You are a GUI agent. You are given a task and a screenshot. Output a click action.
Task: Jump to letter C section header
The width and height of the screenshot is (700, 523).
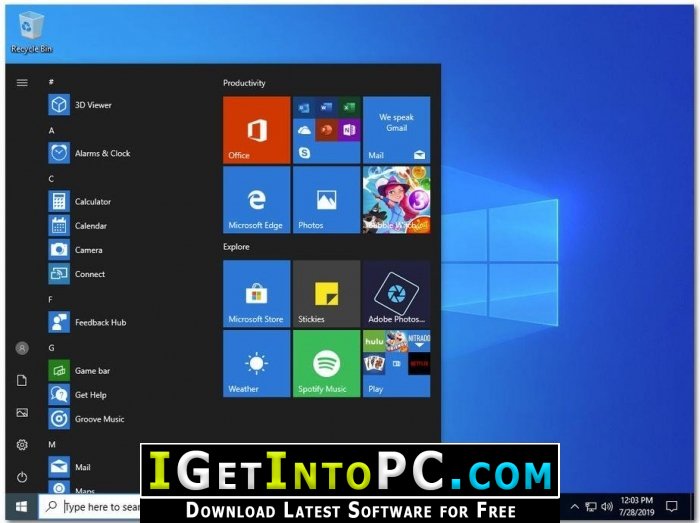[51, 178]
